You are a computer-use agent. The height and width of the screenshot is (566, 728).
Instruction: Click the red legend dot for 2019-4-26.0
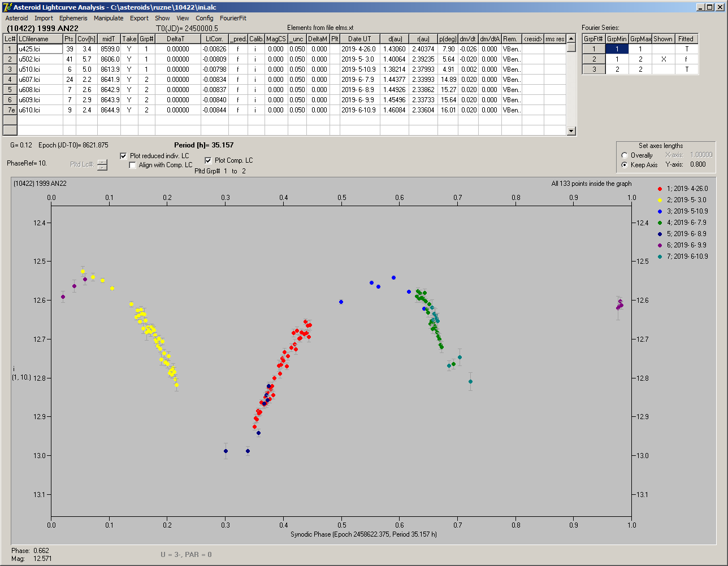point(660,189)
